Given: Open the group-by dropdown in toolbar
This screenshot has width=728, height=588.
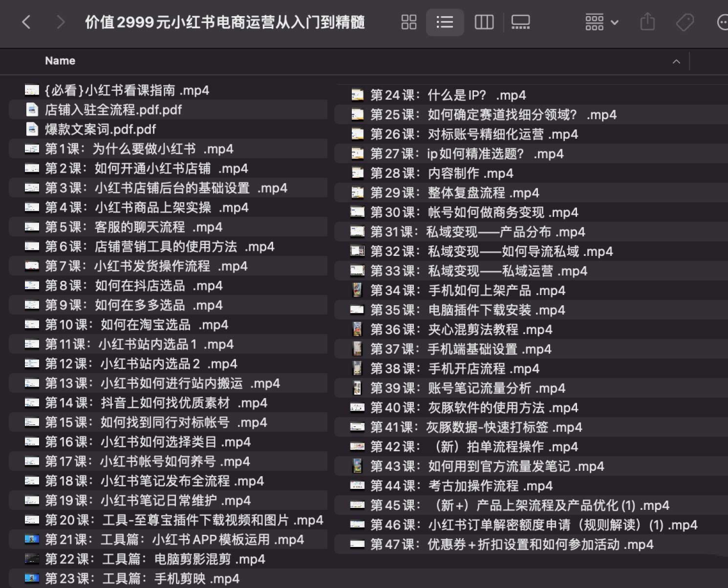Looking at the screenshot, I should 601,22.
